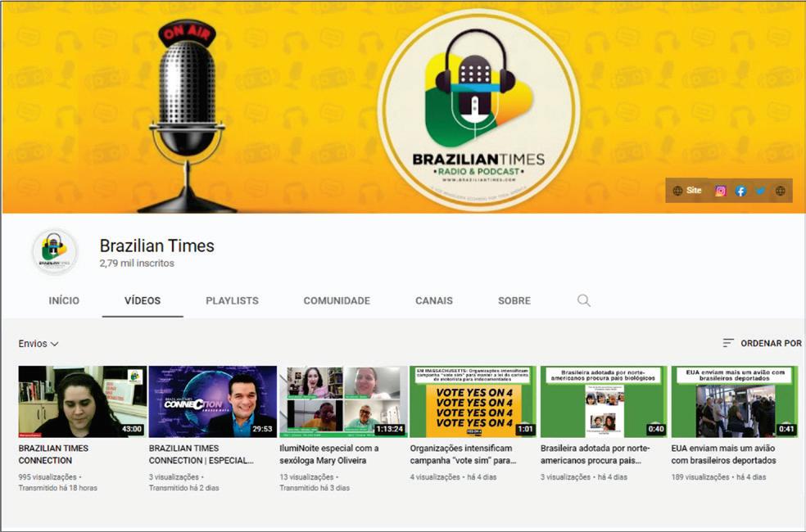Open the PLAYLISTS tab
806x532 pixels.
[x=233, y=301]
